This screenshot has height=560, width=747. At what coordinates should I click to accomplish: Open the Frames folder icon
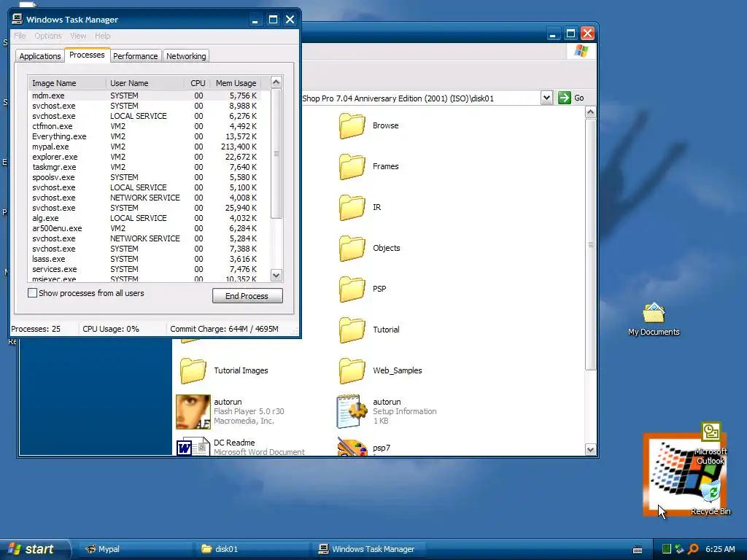pos(352,167)
